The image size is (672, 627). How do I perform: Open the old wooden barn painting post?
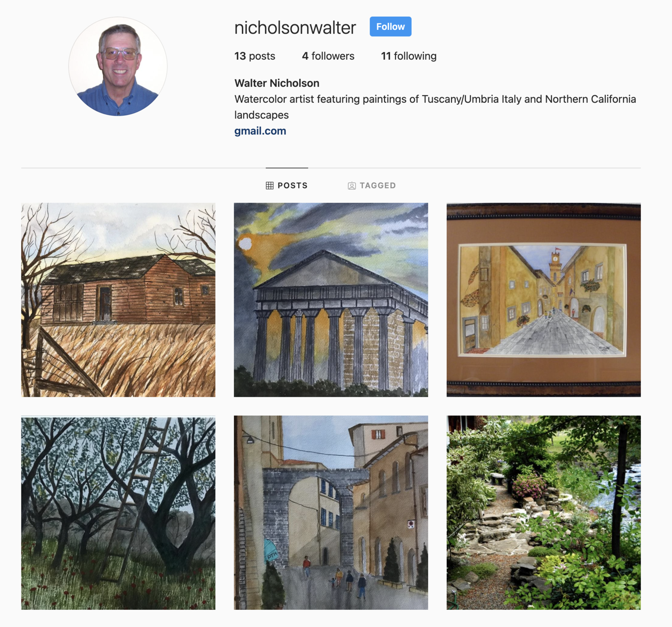point(118,300)
